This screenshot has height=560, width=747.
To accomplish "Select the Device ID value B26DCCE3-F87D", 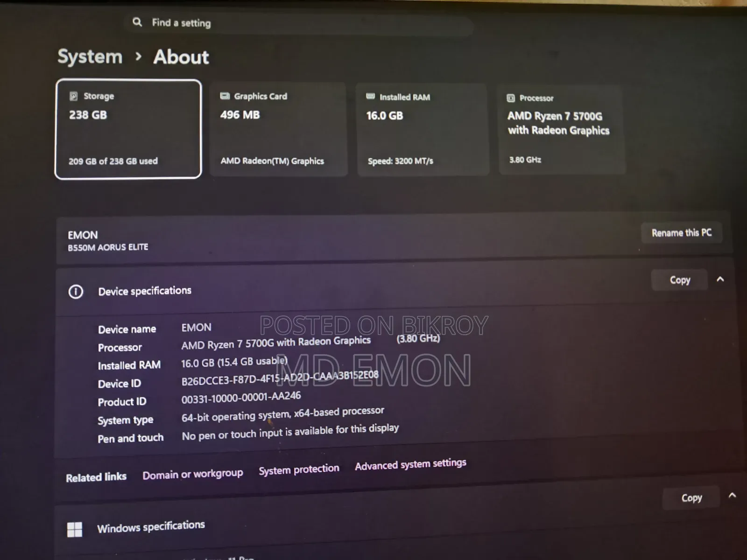I will 280,378.
